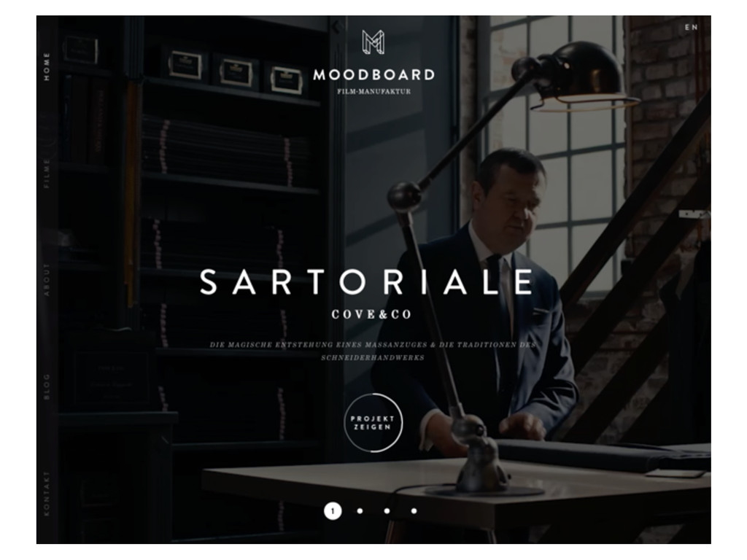This screenshot has width=747, height=560.
Task: Click the italic project description text
Action: (373, 351)
